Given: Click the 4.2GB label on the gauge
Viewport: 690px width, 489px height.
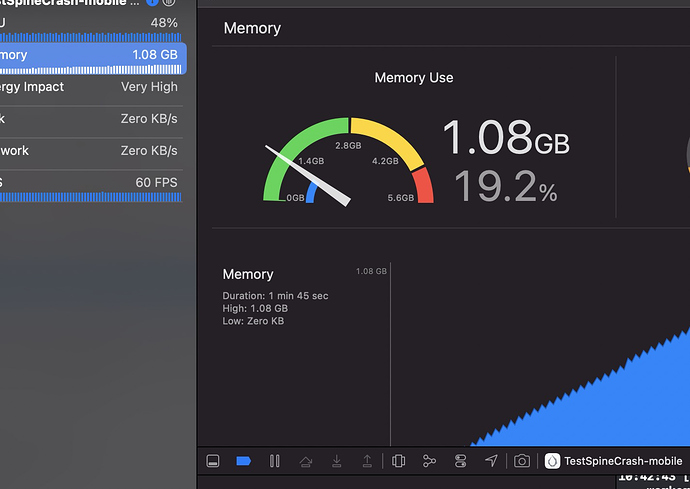Looking at the screenshot, I should 385,161.
